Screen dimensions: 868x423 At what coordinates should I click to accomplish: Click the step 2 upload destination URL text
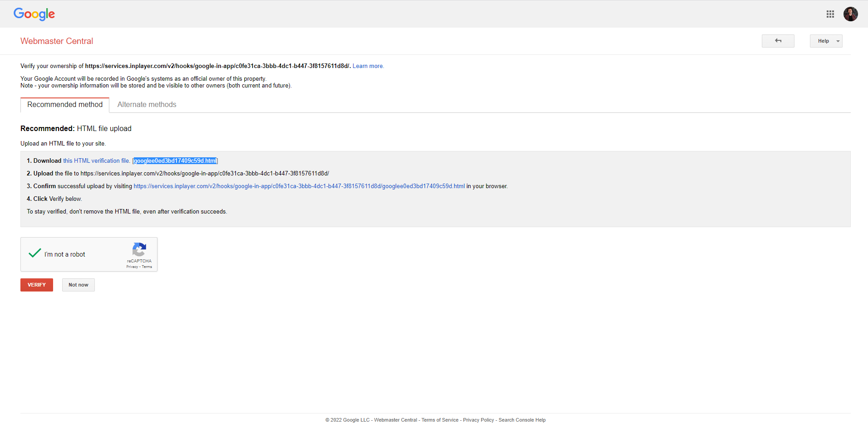tap(205, 174)
